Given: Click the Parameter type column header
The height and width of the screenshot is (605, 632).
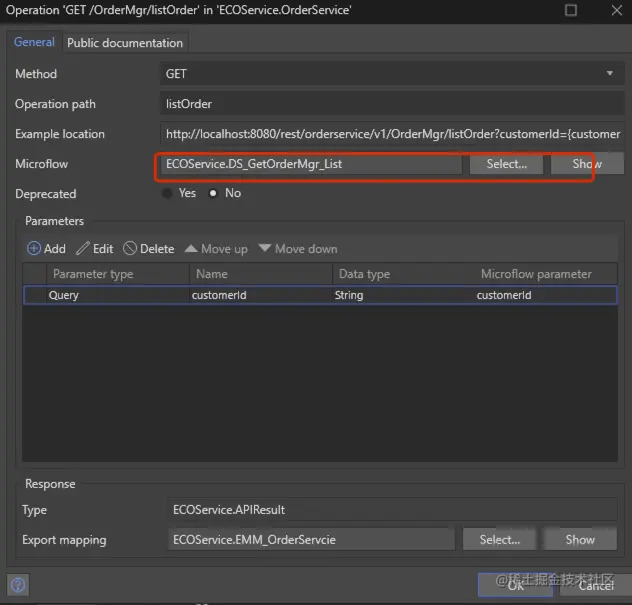Looking at the screenshot, I should (117, 274).
